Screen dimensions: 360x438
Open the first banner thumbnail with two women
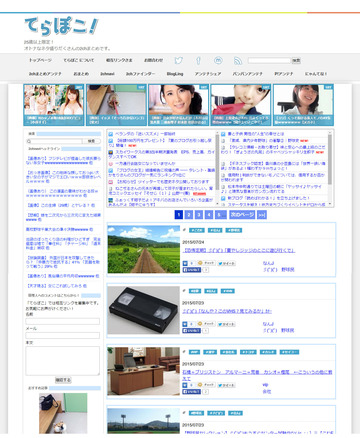[x=54, y=105]
